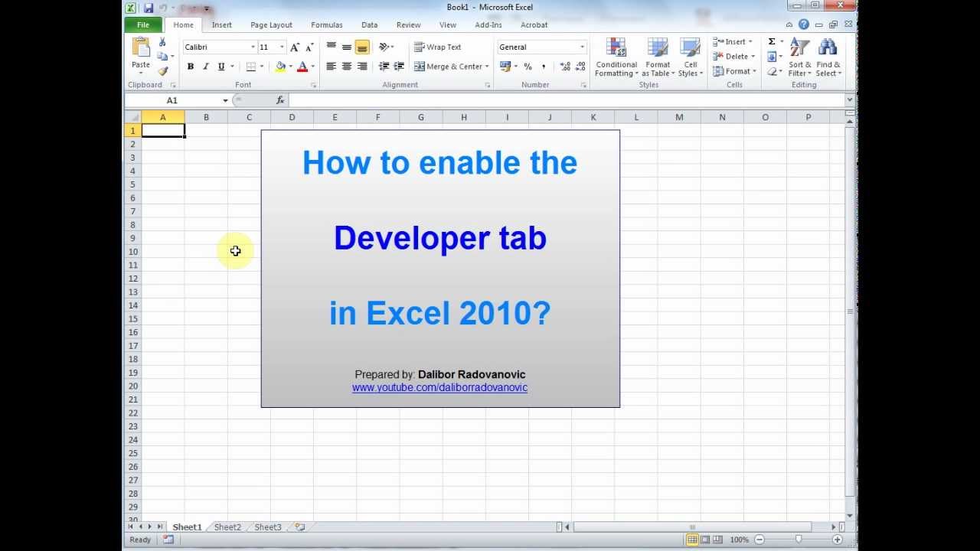The width and height of the screenshot is (980, 551).
Task: Switch to the Formulas tab
Action: tap(327, 24)
